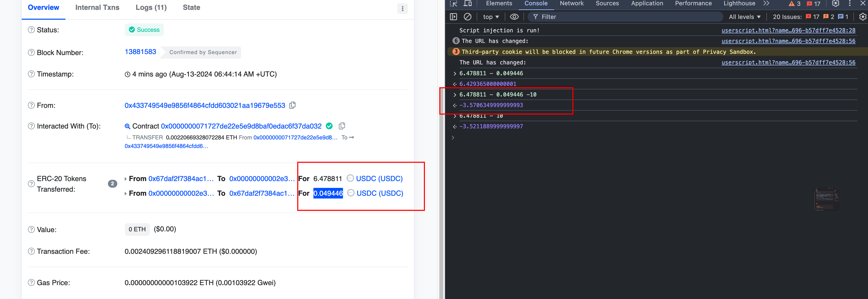Expand the '6.478811 – 0.049446 -10' console entry
This screenshot has width=868, height=299.
454,95
